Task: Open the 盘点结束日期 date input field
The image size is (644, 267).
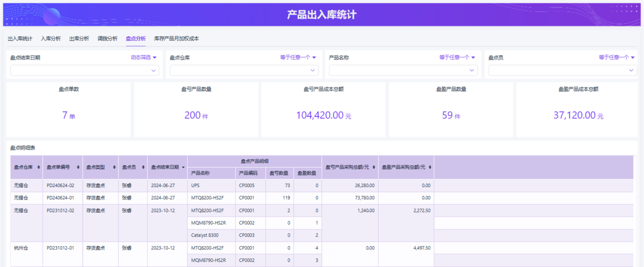Action: 84,70
